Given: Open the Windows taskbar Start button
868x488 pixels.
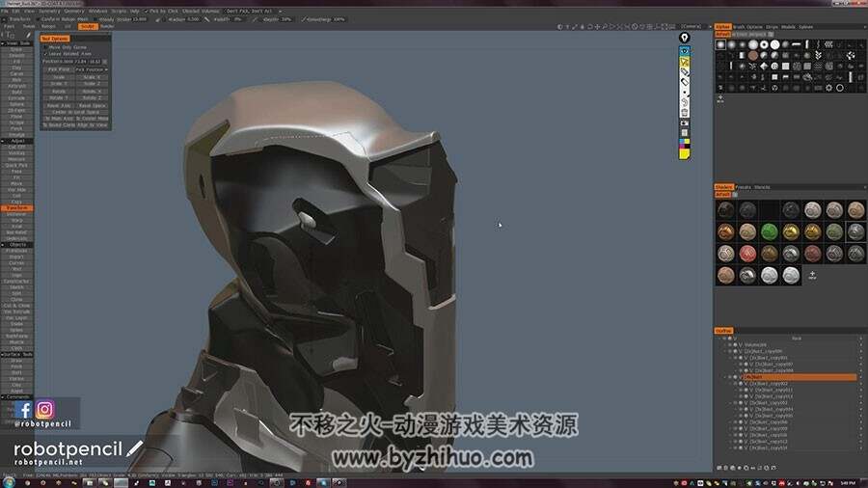Looking at the screenshot, I should point(9,482).
